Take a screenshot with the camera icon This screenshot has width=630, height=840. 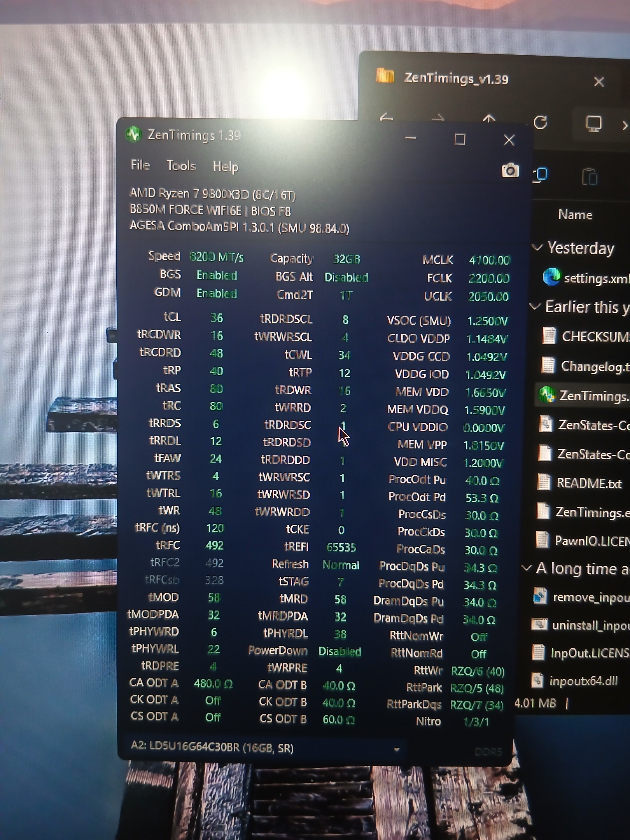click(510, 170)
